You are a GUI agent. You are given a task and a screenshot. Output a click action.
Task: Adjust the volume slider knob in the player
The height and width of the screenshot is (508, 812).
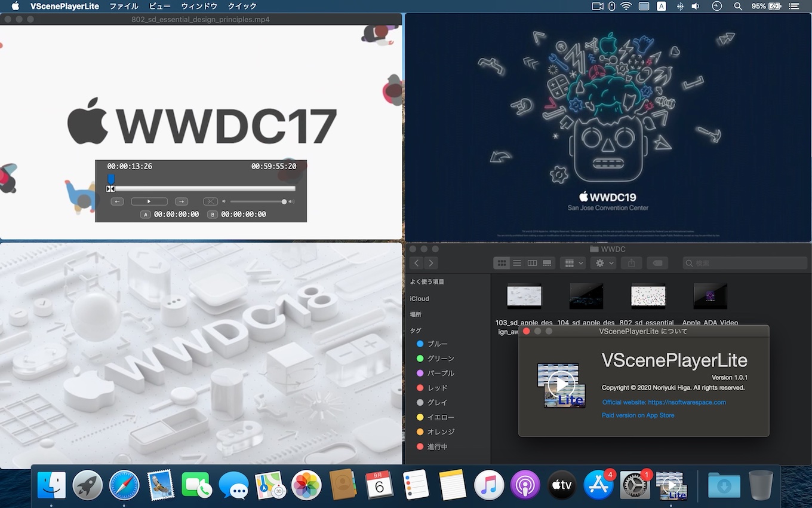click(x=284, y=201)
